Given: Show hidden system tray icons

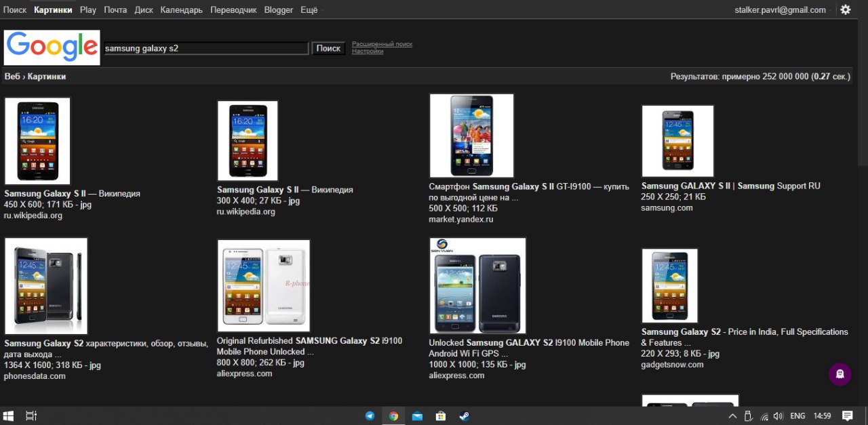Looking at the screenshot, I should coord(732,416).
